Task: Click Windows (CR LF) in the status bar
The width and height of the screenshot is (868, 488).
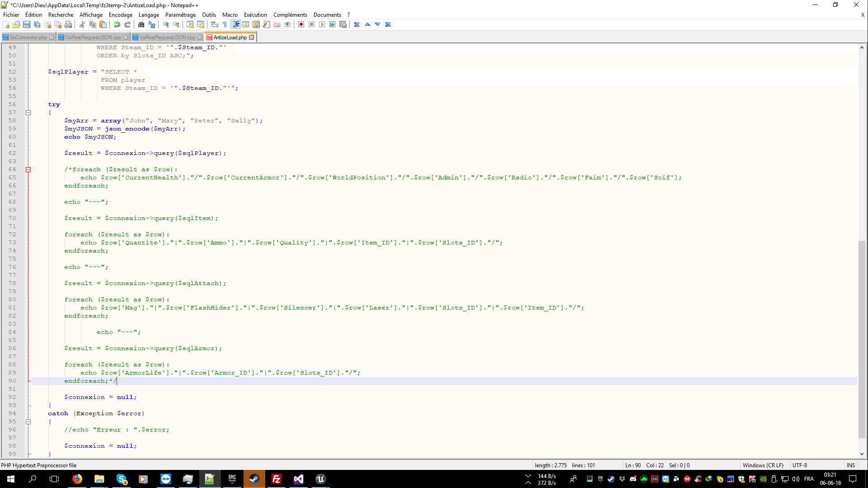Action: (763, 465)
